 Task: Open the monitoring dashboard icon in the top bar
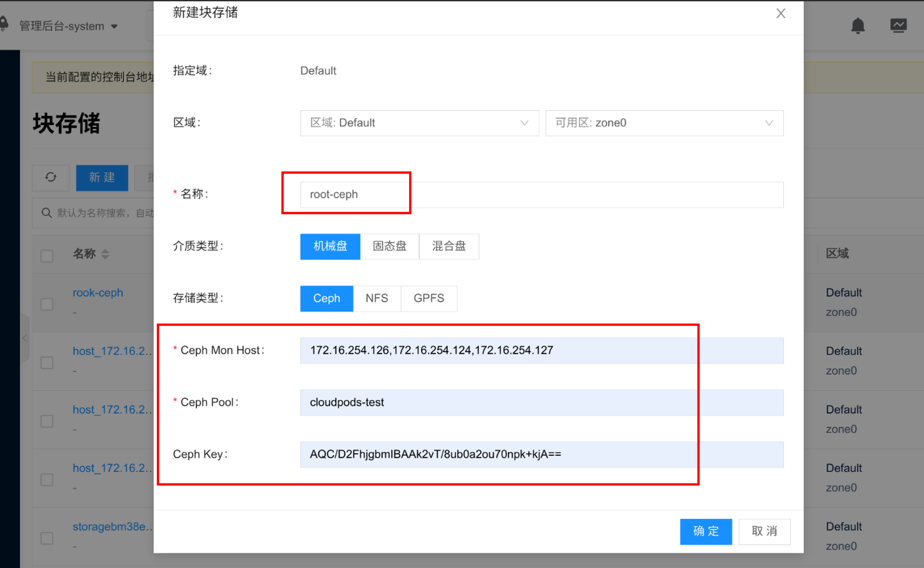click(x=898, y=26)
